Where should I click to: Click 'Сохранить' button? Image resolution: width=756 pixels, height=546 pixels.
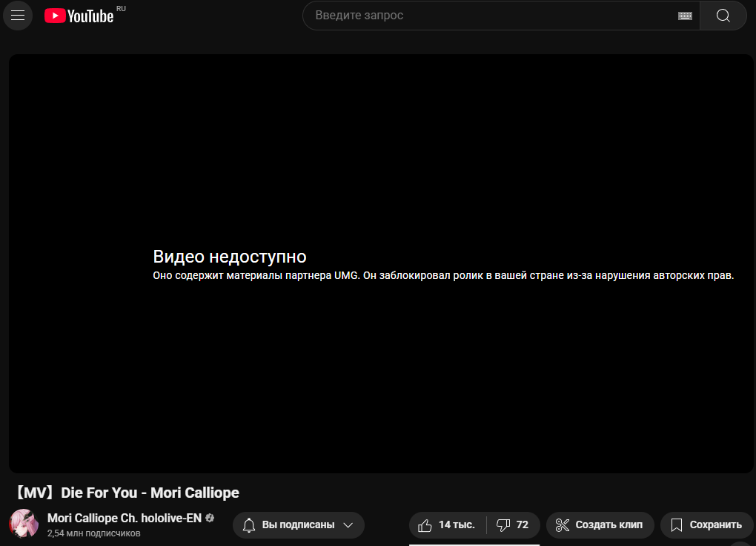tap(706, 524)
